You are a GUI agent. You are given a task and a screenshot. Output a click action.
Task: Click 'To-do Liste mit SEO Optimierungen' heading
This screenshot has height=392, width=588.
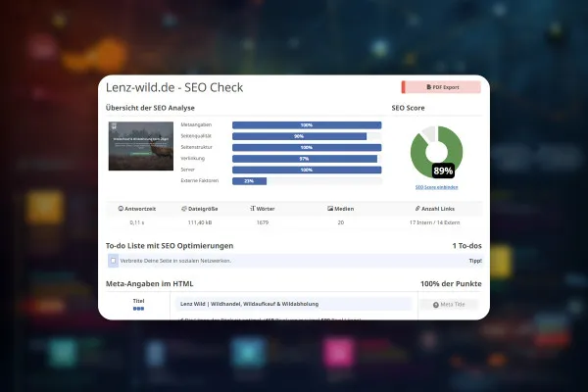170,246
